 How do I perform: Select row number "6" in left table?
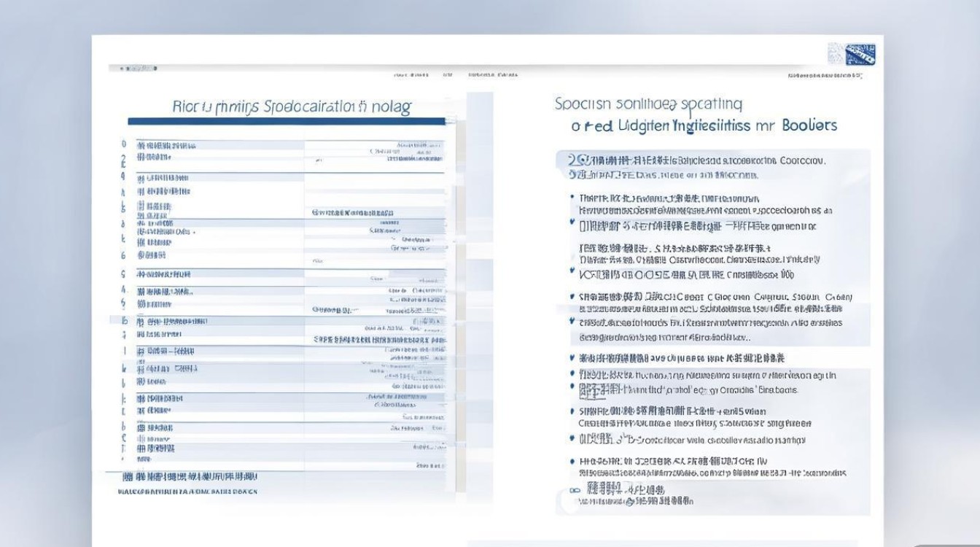(x=123, y=255)
